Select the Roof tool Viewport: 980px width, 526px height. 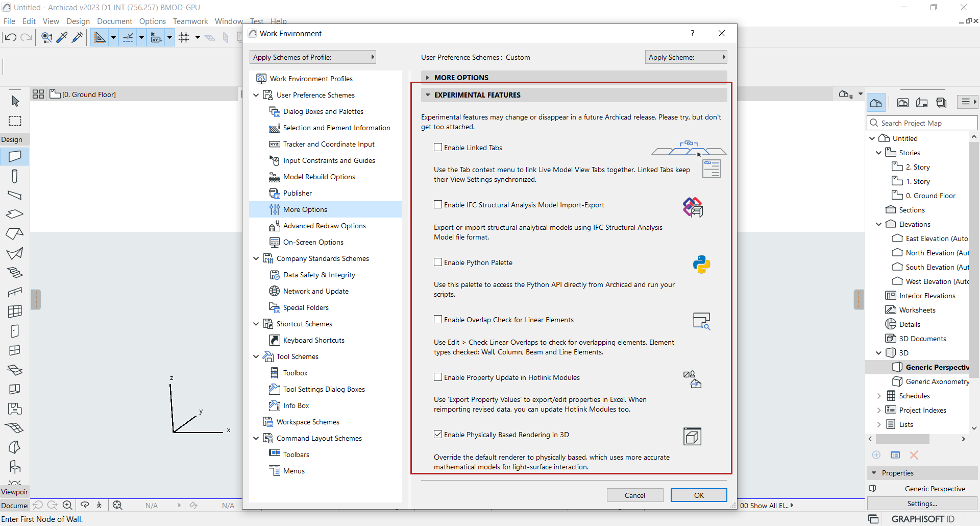15,233
